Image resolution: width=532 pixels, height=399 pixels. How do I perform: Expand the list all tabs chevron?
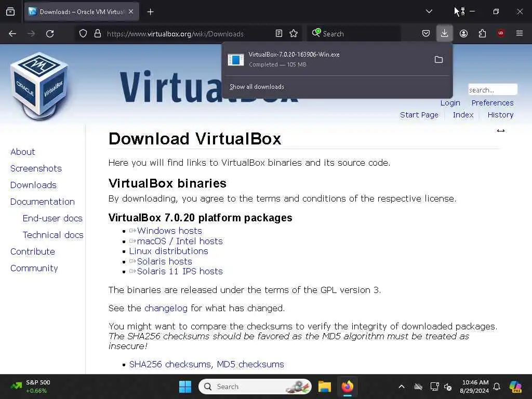(x=429, y=11)
